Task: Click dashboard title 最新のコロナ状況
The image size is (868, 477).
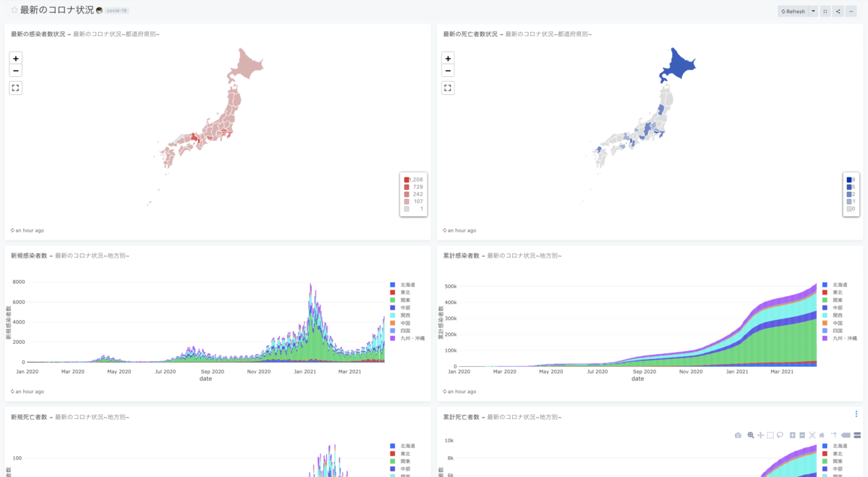Action: (57, 10)
